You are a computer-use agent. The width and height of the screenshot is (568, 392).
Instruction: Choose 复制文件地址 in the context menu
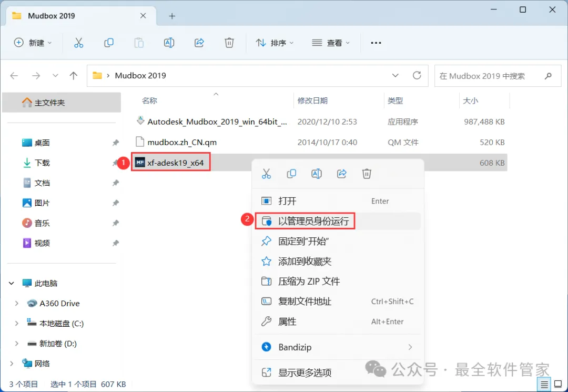(x=337, y=301)
